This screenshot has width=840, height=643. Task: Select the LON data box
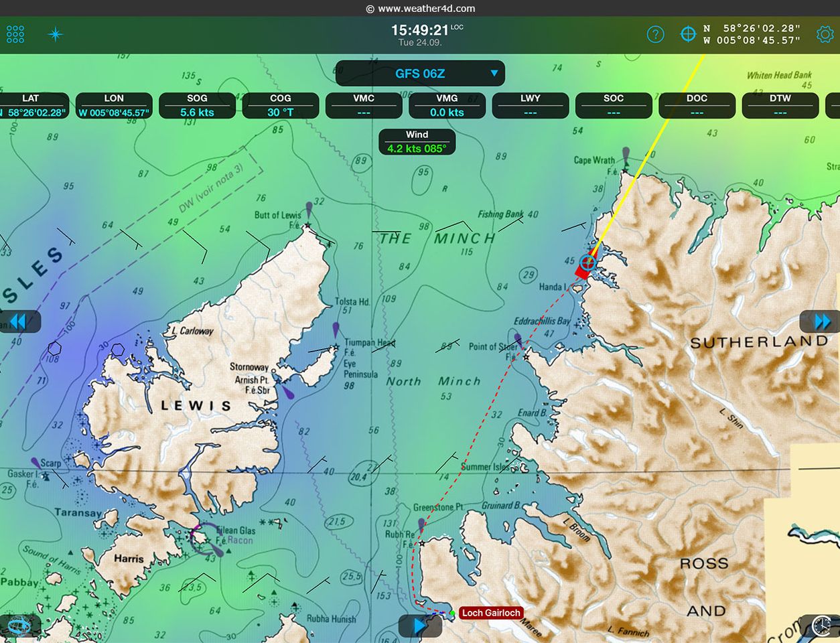[114, 106]
